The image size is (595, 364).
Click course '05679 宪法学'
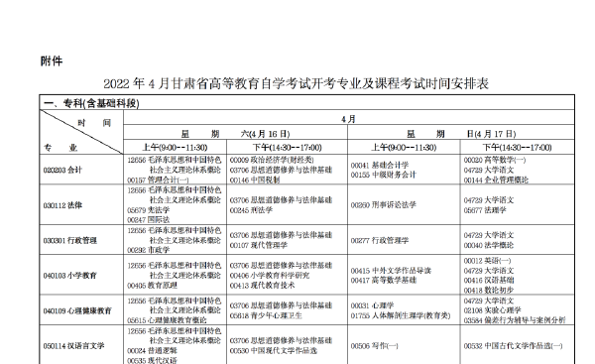pyautogui.click(x=149, y=210)
